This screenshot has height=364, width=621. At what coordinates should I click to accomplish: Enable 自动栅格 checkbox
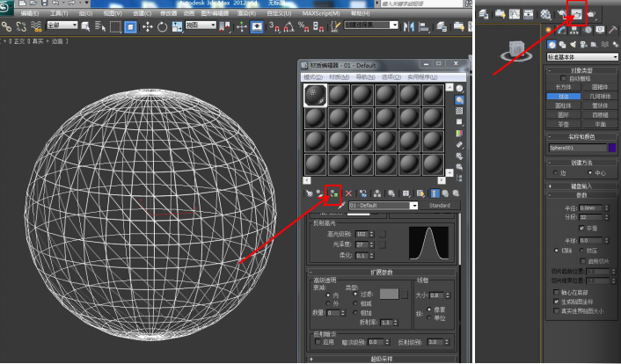[564, 78]
